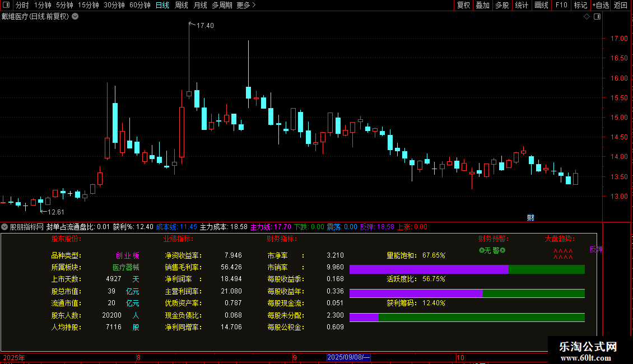Switch to the 5分钟 chart period
The width and height of the screenshot is (633, 364).
pos(64,6)
